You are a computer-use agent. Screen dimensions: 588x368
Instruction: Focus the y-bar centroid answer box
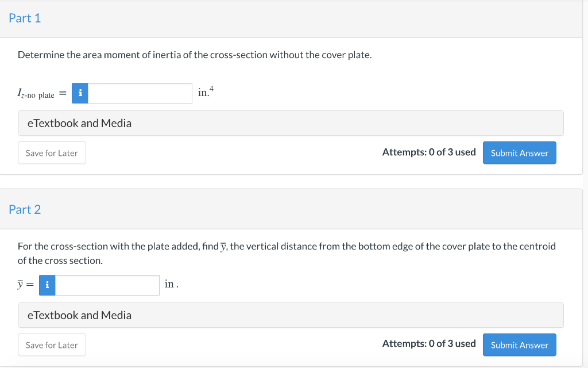[107, 285]
